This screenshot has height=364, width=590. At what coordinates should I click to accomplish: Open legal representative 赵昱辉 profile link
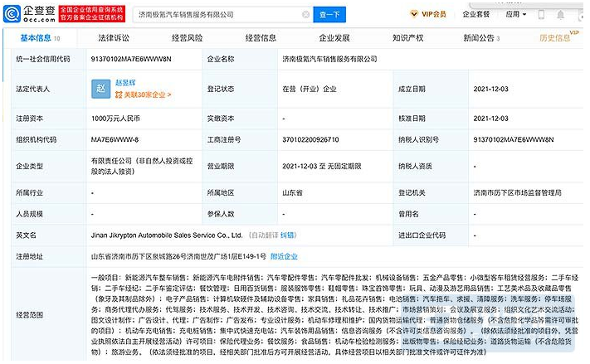point(125,83)
